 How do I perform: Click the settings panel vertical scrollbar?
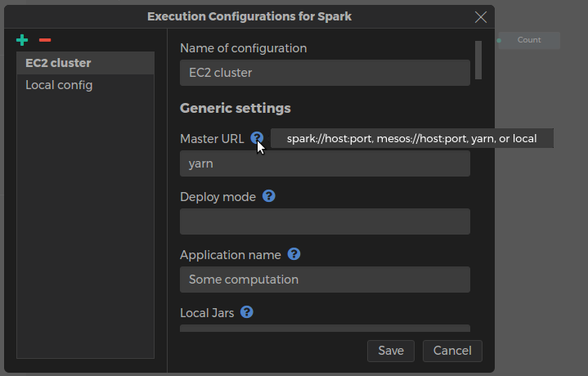pyautogui.click(x=478, y=60)
